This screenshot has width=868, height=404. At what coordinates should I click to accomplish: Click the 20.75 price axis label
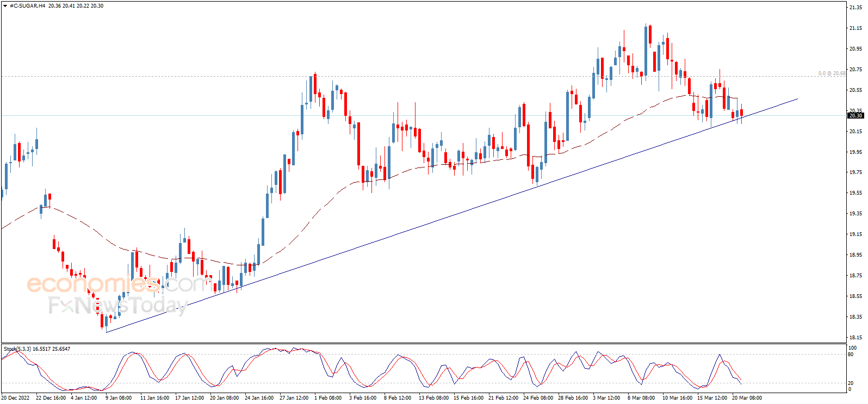coord(855,70)
